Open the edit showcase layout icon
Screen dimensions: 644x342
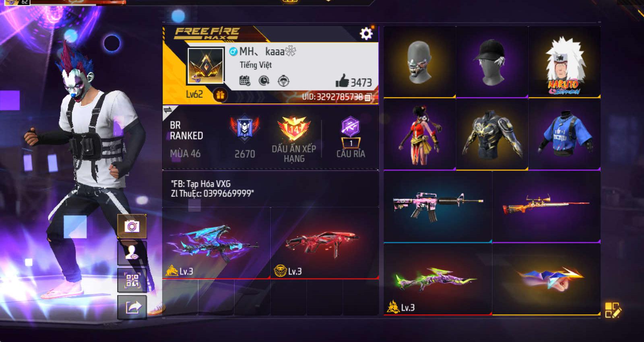tap(613, 310)
